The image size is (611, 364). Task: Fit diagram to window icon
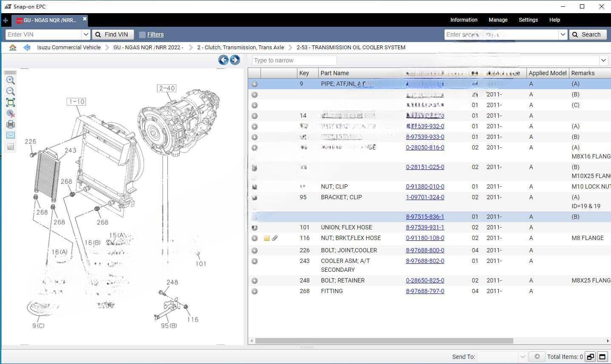(x=11, y=102)
